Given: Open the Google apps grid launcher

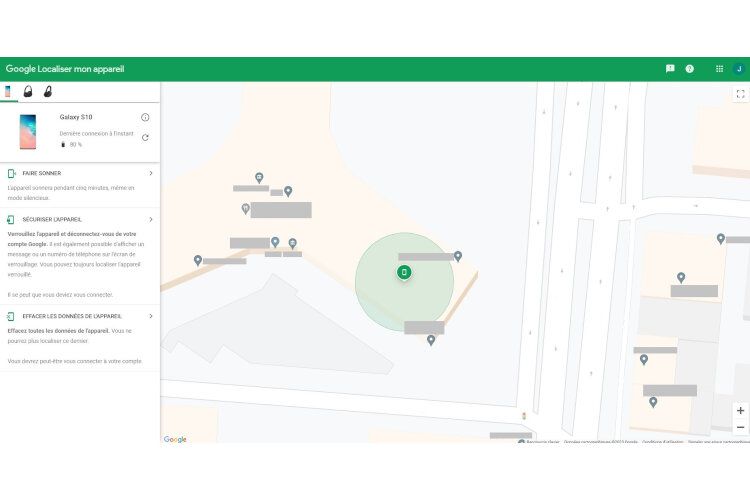Looking at the screenshot, I should [719, 69].
